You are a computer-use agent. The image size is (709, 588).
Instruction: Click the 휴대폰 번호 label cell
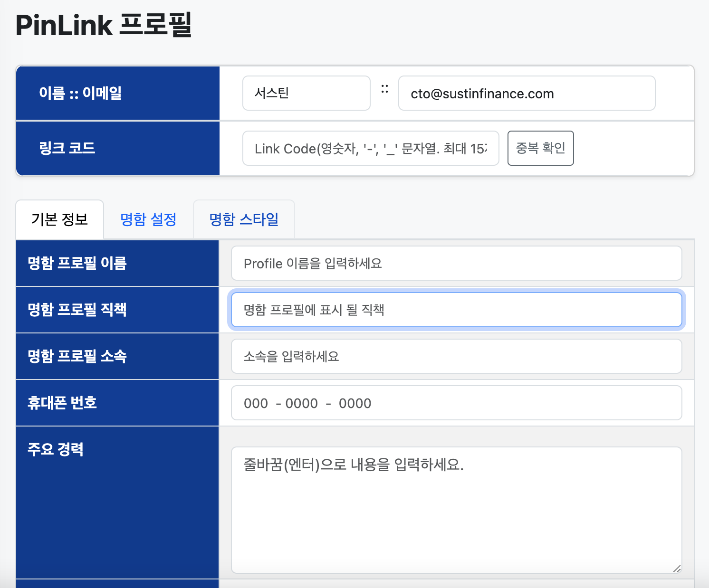[62, 403]
